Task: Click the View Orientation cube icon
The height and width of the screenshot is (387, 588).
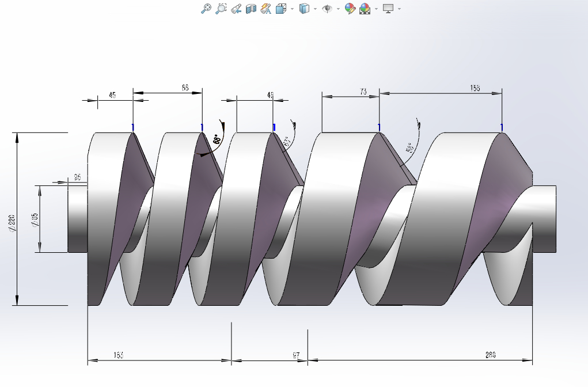Action: click(280, 9)
